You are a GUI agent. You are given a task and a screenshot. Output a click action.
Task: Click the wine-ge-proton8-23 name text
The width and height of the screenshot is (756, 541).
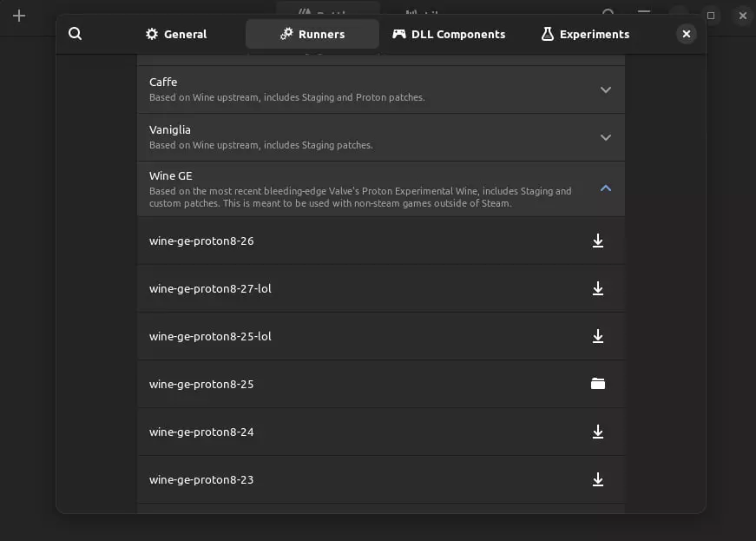tap(201, 479)
